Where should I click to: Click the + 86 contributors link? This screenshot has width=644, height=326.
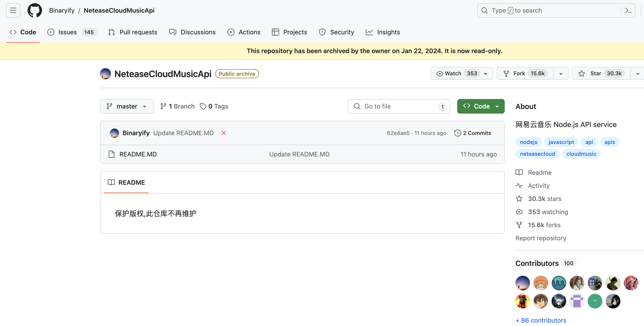(541, 320)
